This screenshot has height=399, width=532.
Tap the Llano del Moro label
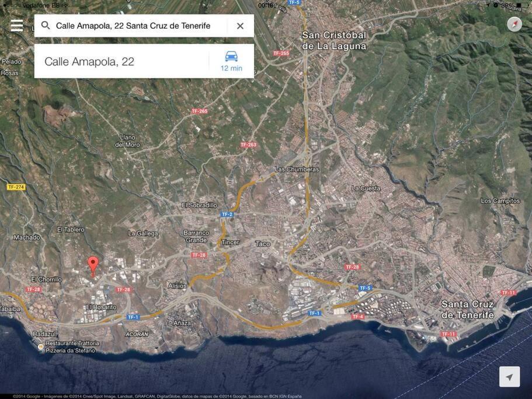coord(127,141)
